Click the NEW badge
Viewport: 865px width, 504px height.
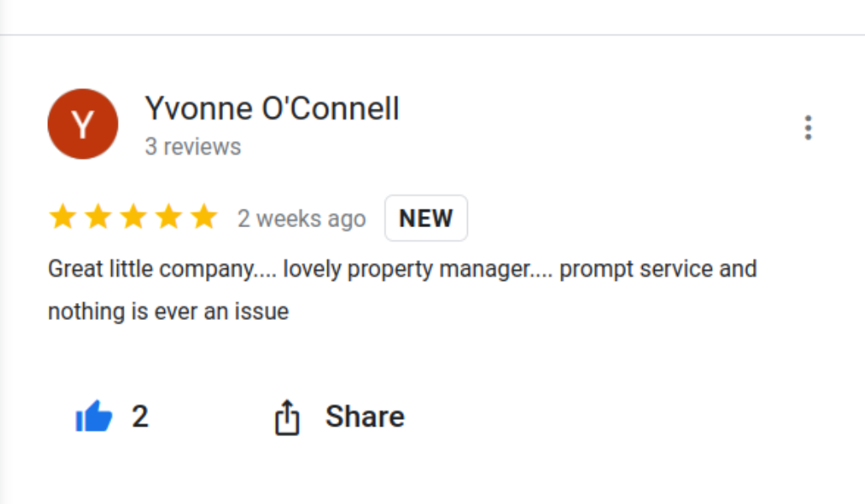point(426,219)
